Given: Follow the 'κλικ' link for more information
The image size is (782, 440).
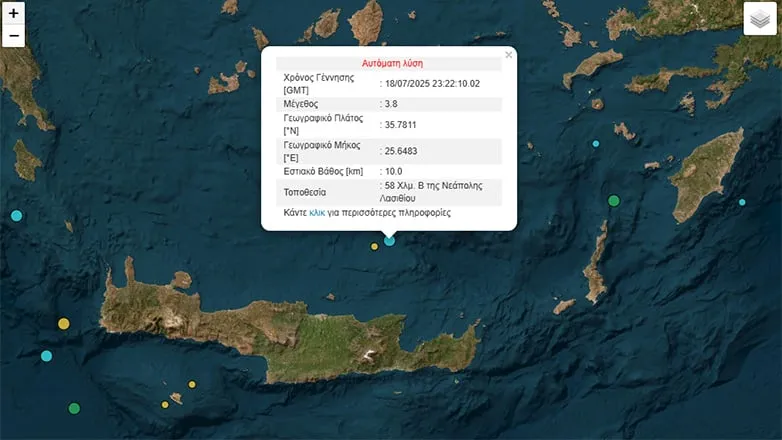Looking at the screenshot, I should pos(317,213).
